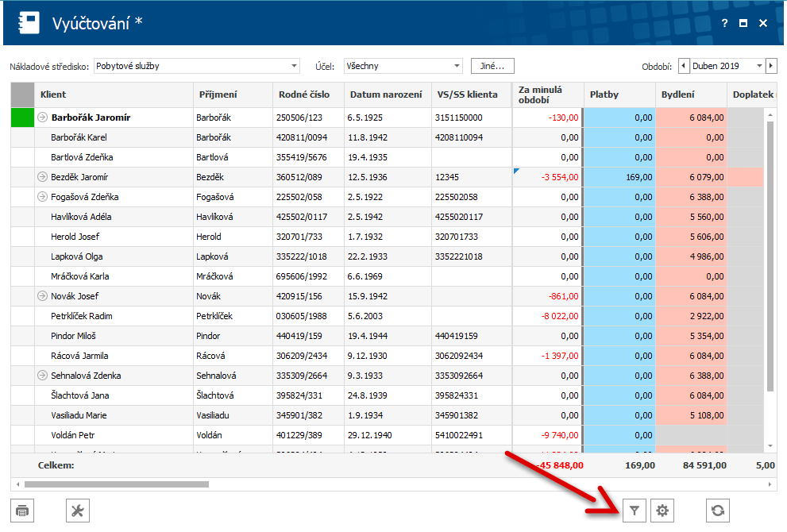Screen dimensions: 787x532
Task: Expand Barbořák Jaromír row arrow
Action: (x=43, y=118)
